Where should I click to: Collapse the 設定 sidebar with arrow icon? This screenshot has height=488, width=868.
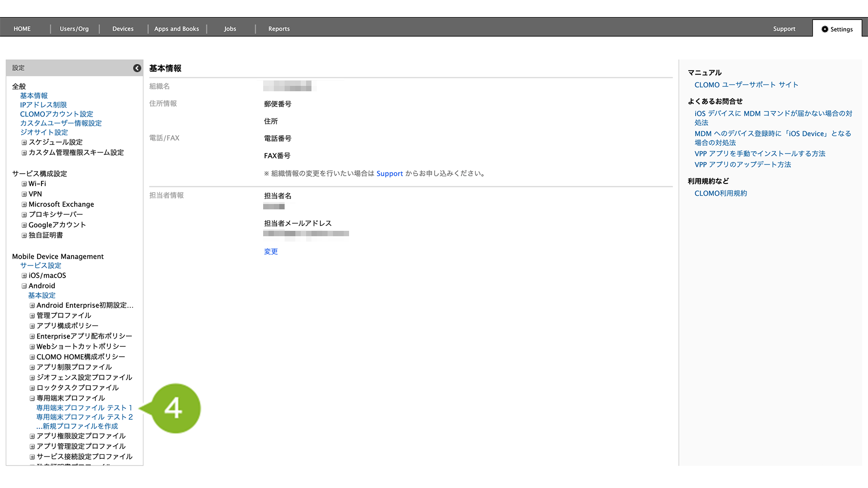point(137,68)
